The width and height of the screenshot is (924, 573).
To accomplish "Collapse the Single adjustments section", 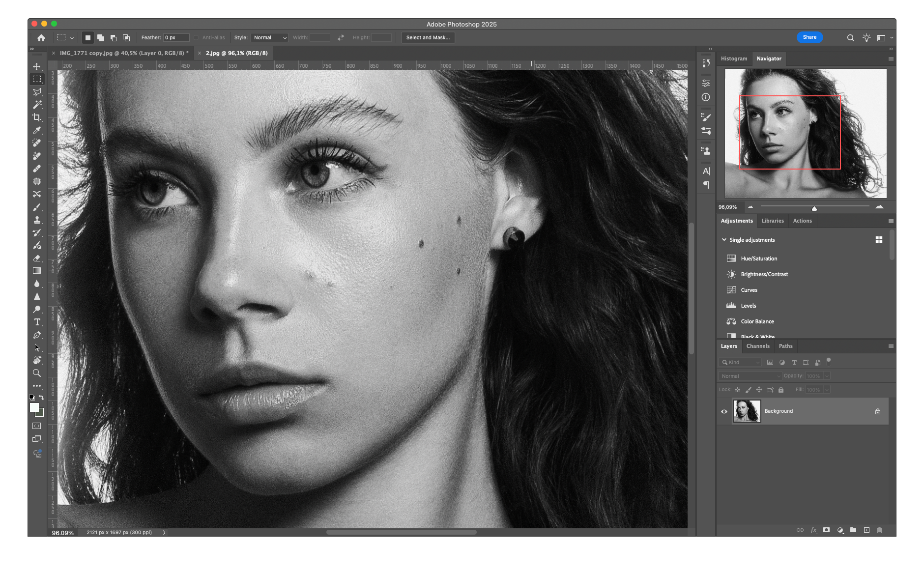I will pos(724,240).
